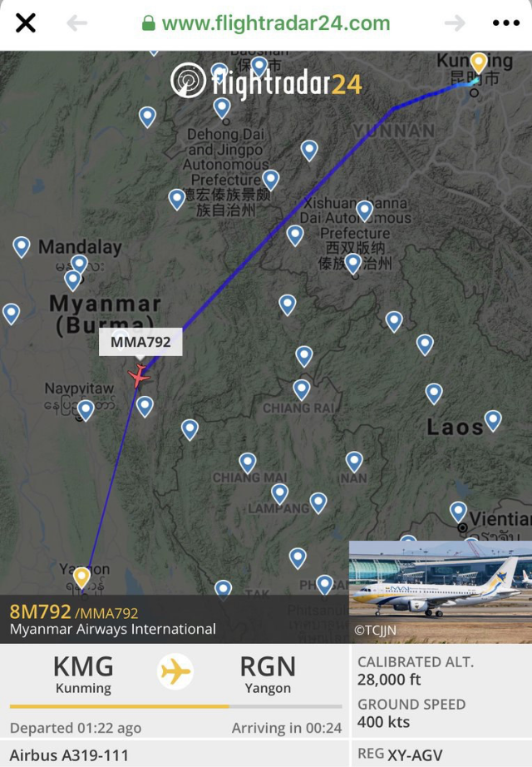Screen dimensions: 532x767
Task: Select the yellow Kunming airport pin
Action: pyautogui.click(x=479, y=63)
